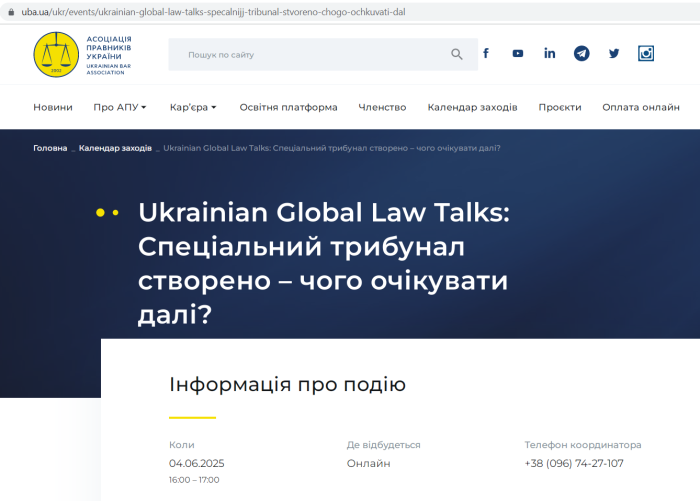Screen dimensions: 700x501
Task: Expand the Про АПУ dropdown menu
Action: [x=120, y=107]
